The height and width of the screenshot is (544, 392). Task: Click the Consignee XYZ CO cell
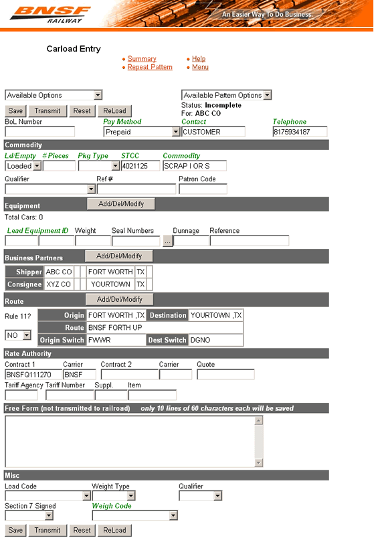[x=59, y=284]
